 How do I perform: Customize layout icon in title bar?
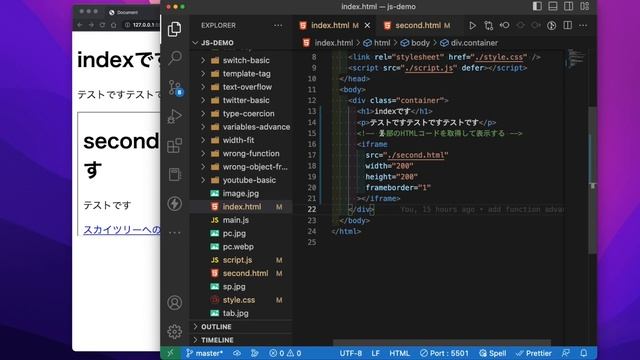[x=584, y=7]
